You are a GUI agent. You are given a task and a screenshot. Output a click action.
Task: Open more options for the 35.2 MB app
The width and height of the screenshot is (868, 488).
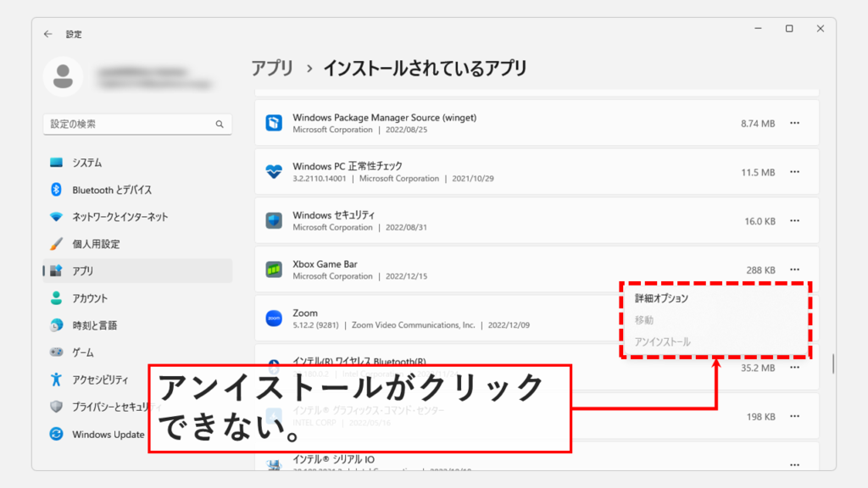(x=795, y=368)
